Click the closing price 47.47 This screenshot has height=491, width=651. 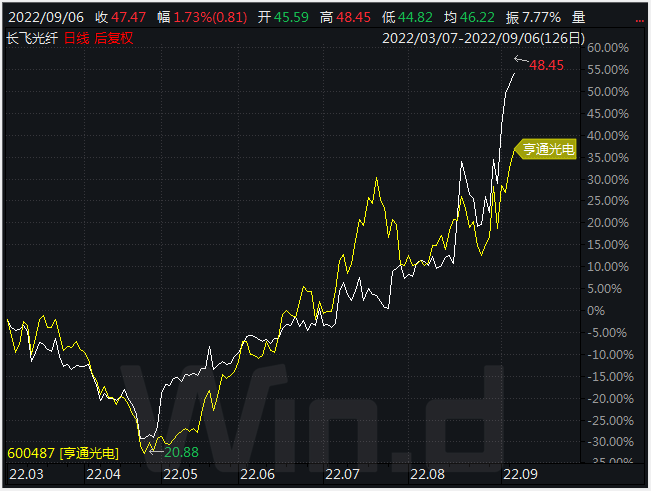tap(129, 17)
